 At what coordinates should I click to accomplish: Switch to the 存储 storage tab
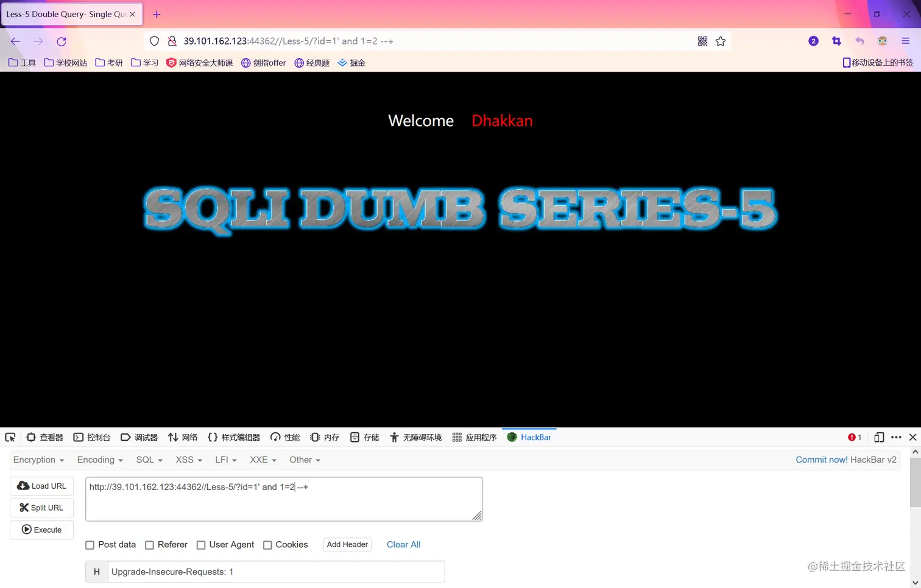(365, 438)
